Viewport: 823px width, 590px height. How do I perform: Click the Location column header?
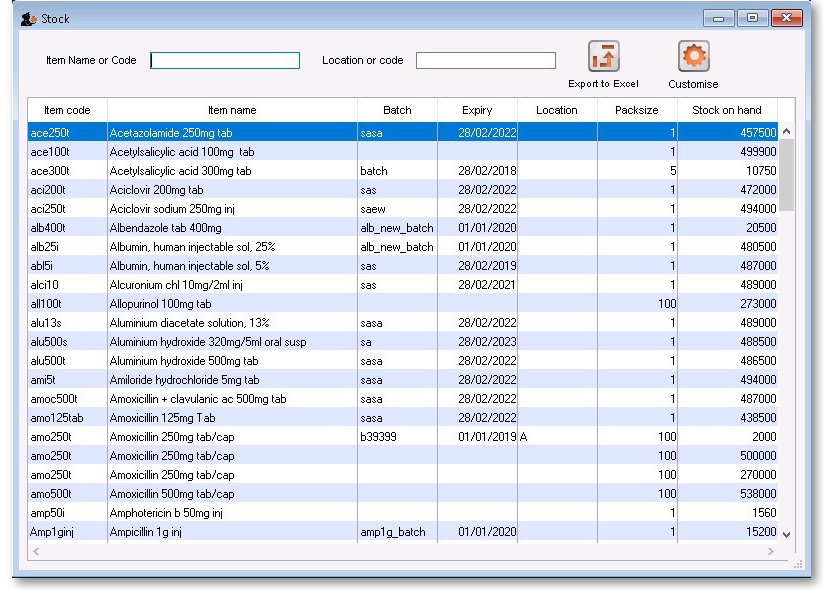point(557,110)
